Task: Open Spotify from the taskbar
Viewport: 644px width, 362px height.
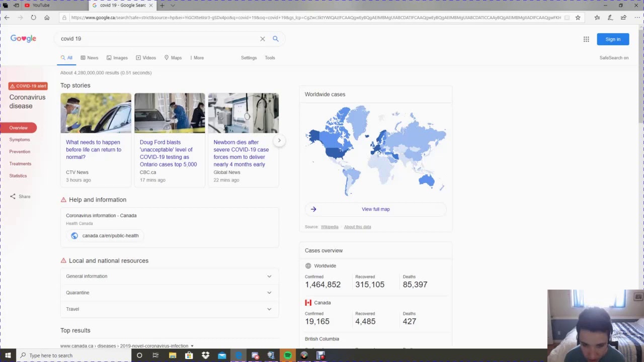Action: 287,355
